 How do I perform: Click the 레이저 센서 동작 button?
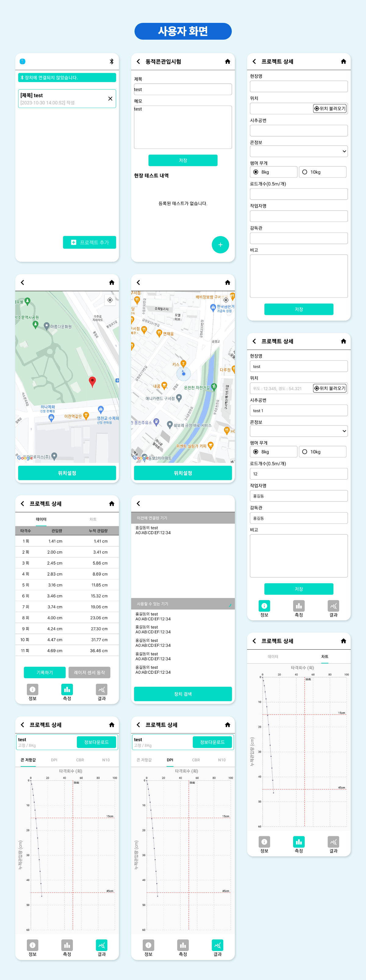89,673
